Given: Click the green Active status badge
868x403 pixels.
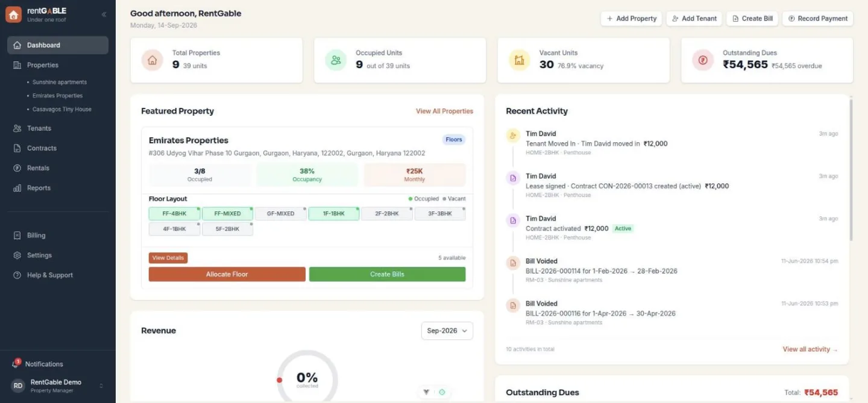Looking at the screenshot, I should tap(623, 229).
